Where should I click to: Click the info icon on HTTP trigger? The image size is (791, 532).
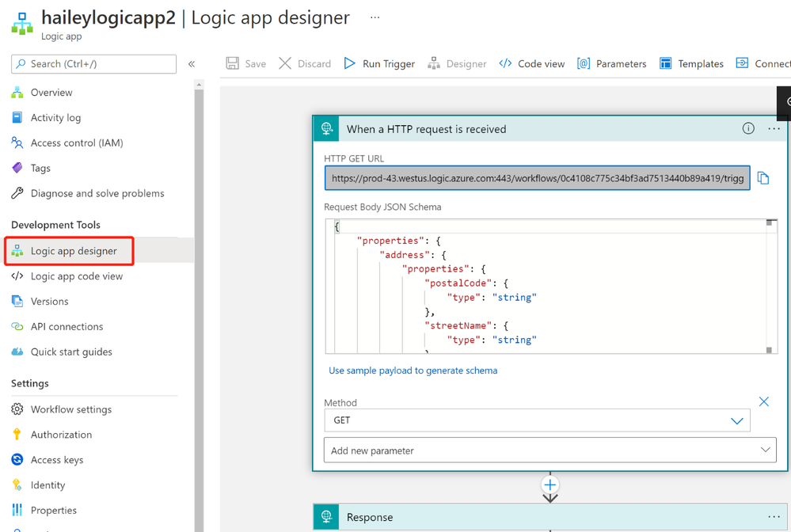click(x=748, y=128)
